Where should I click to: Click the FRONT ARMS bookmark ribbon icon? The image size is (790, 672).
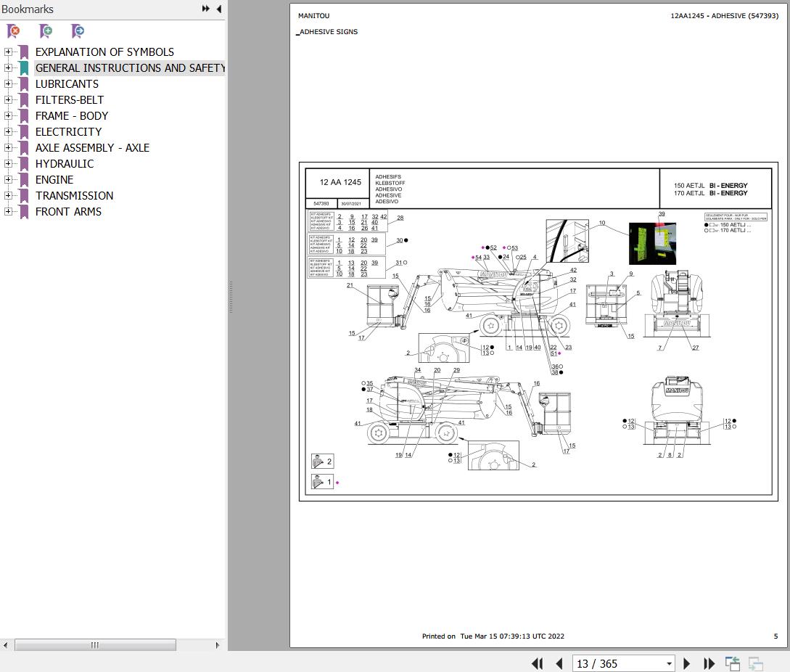(24, 212)
